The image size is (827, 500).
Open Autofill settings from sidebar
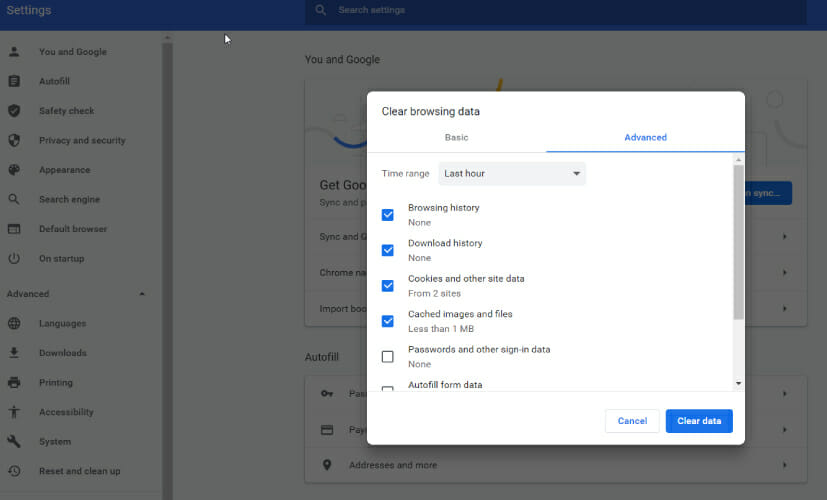point(54,81)
